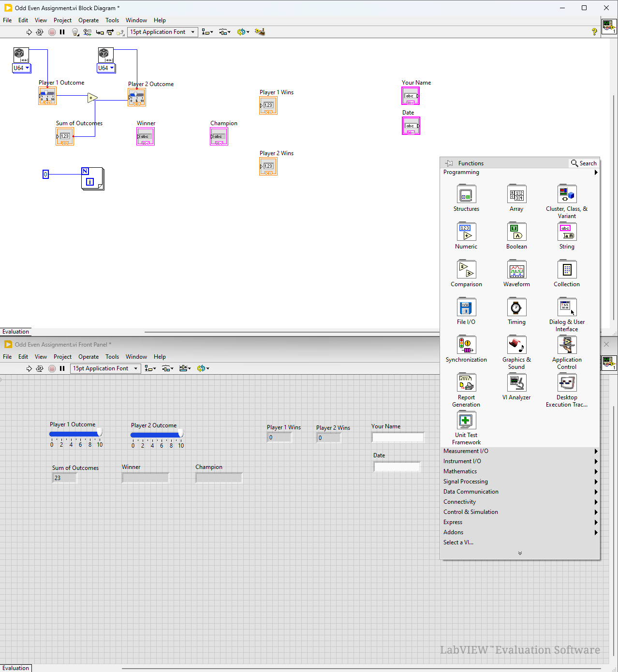The width and height of the screenshot is (618, 672).
Task: Open Tools menu in Block Diagram window
Action: coord(112,20)
